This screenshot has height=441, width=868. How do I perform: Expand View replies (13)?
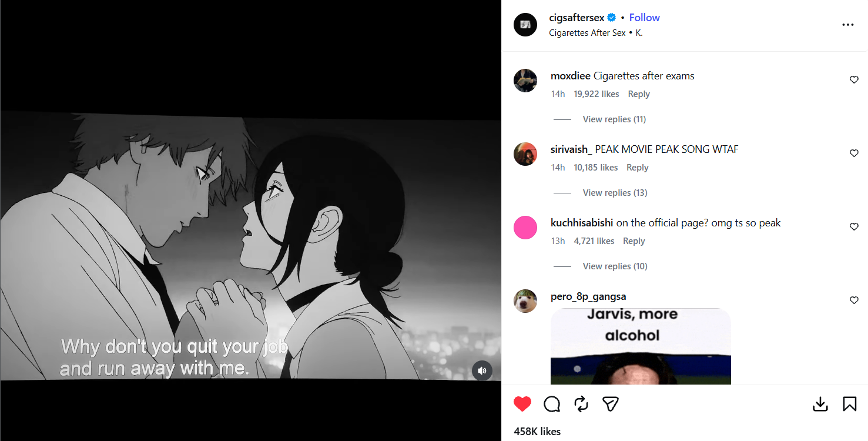click(x=615, y=193)
